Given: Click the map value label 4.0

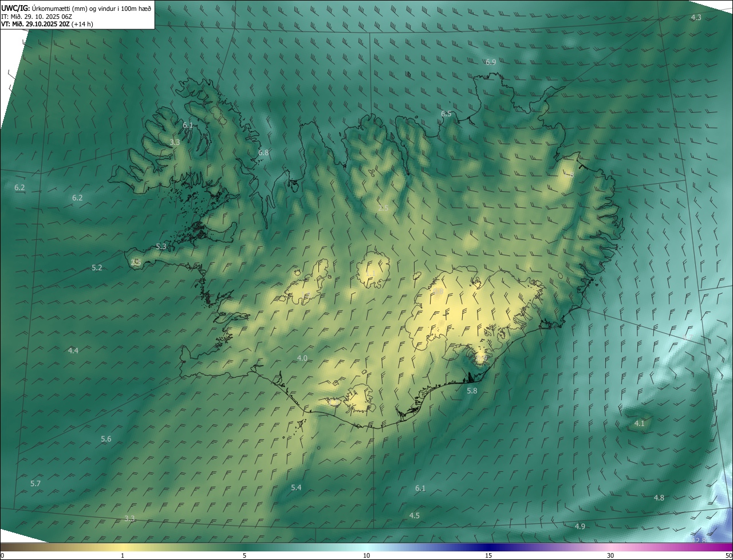Looking at the screenshot, I should (302, 358).
